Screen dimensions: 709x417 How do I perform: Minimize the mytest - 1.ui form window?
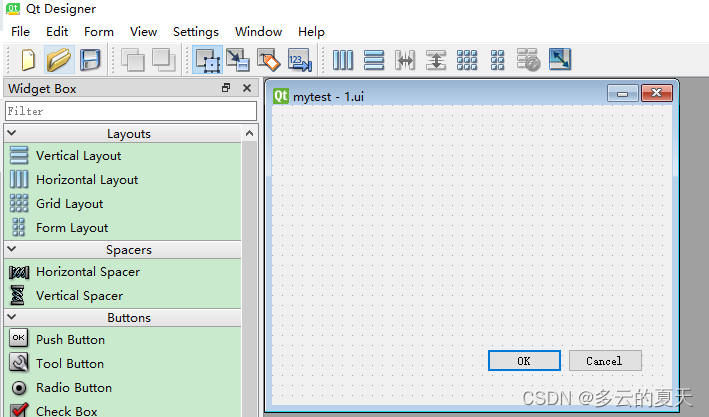[623, 94]
